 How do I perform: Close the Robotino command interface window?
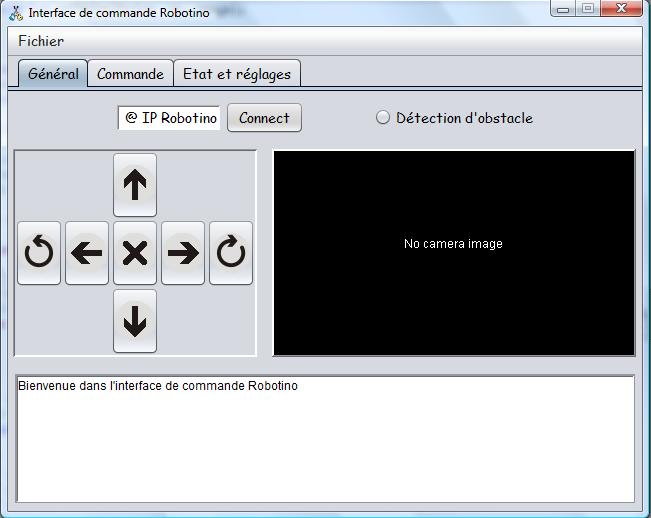pos(623,9)
